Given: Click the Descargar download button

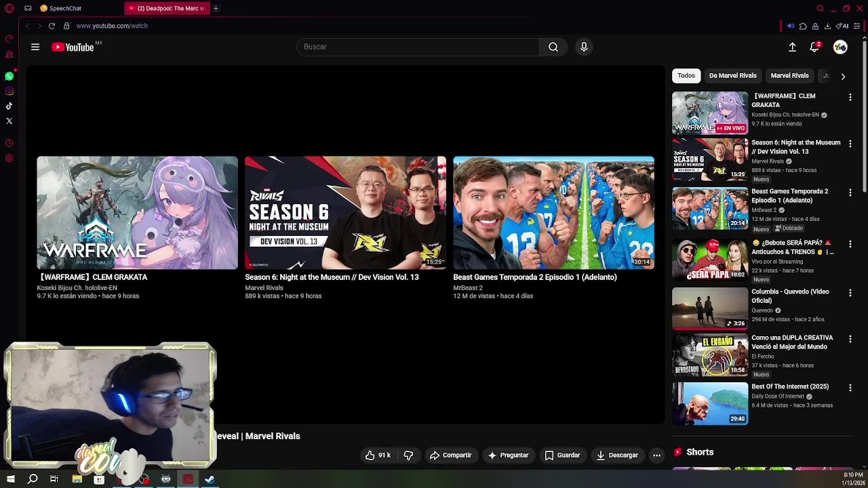Looking at the screenshot, I should (617, 455).
